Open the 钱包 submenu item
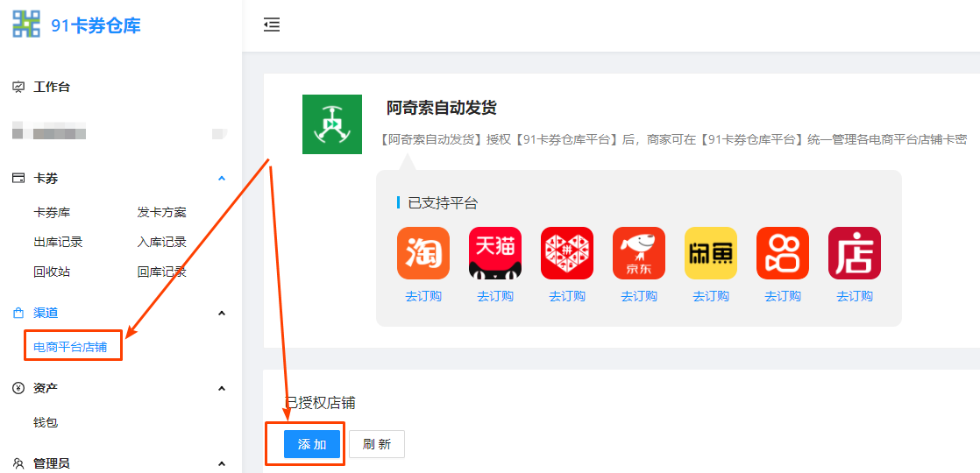Image resolution: width=980 pixels, height=473 pixels. tap(46, 423)
